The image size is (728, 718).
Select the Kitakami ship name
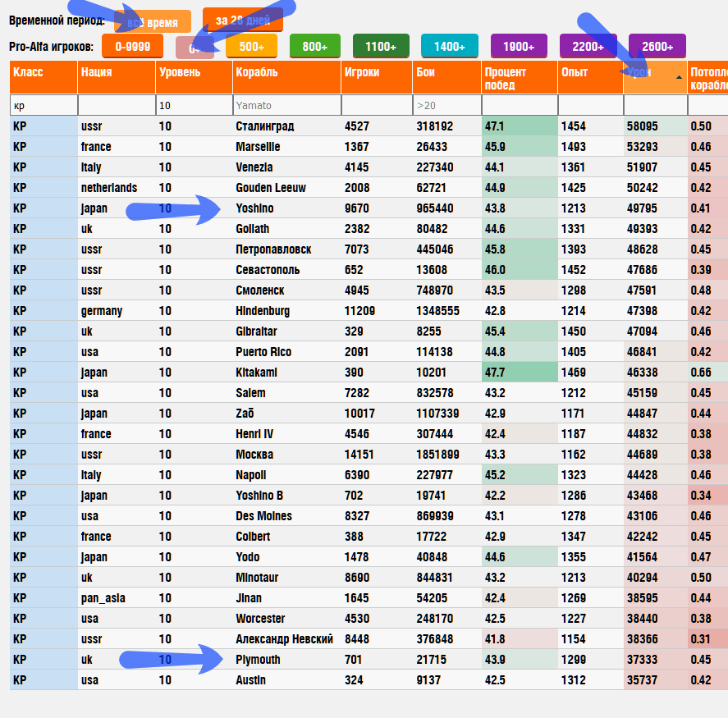256,373
